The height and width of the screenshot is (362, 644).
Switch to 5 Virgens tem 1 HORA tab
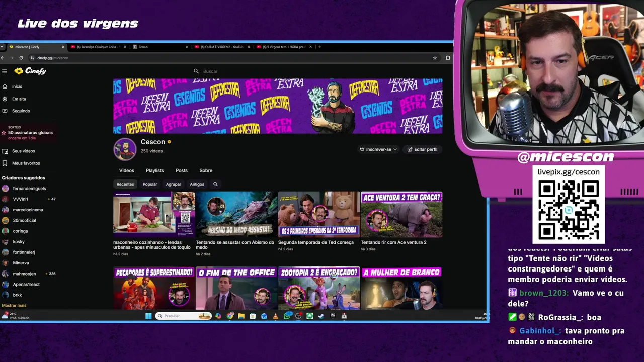(283, 47)
